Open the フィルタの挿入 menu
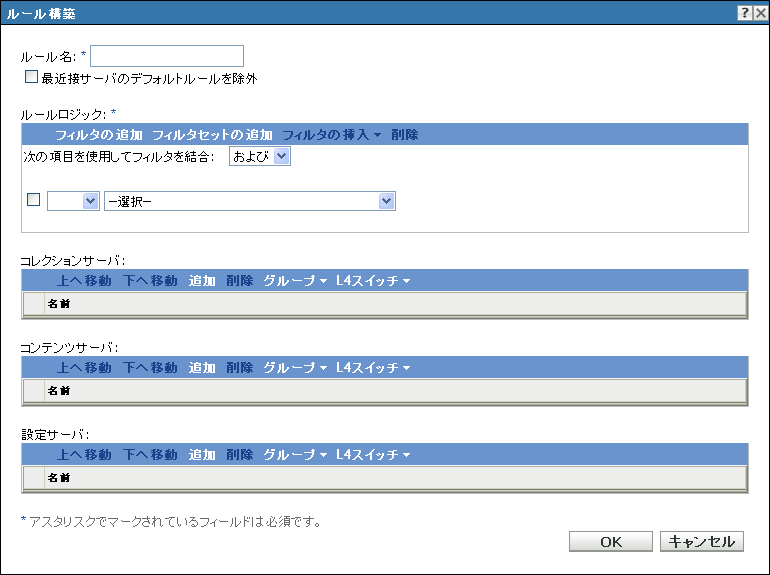 click(331, 134)
